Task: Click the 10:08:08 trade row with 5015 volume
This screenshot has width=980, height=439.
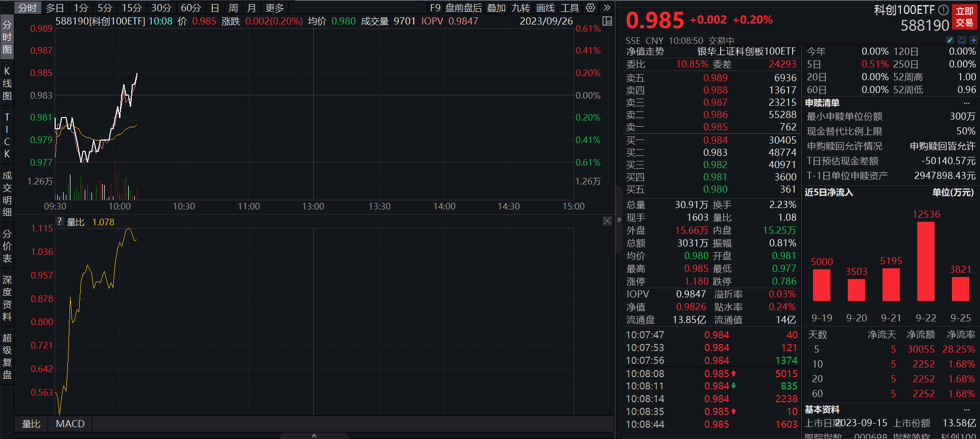Action: [x=711, y=374]
